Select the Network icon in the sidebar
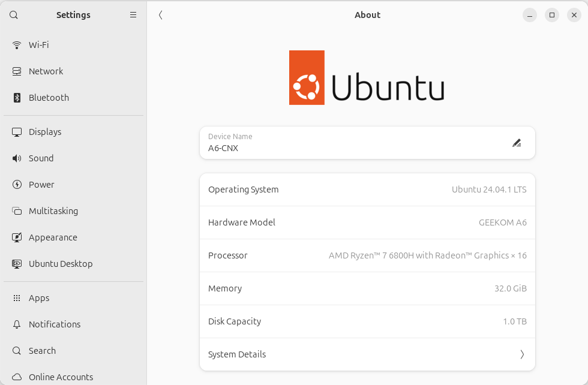The height and width of the screenshot is (385, 588). click(17, 71)
